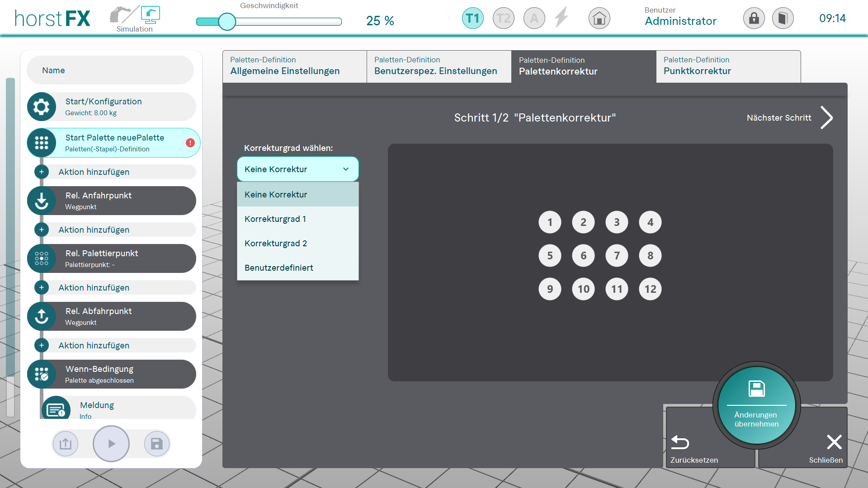Open the manual book icon

pyautogui.click(x=783, y=19)
